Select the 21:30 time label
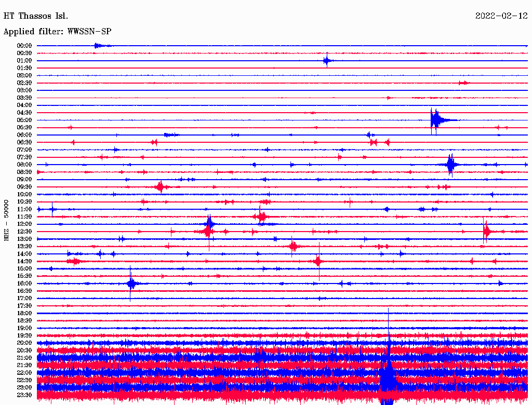 (x=24, y=366)
